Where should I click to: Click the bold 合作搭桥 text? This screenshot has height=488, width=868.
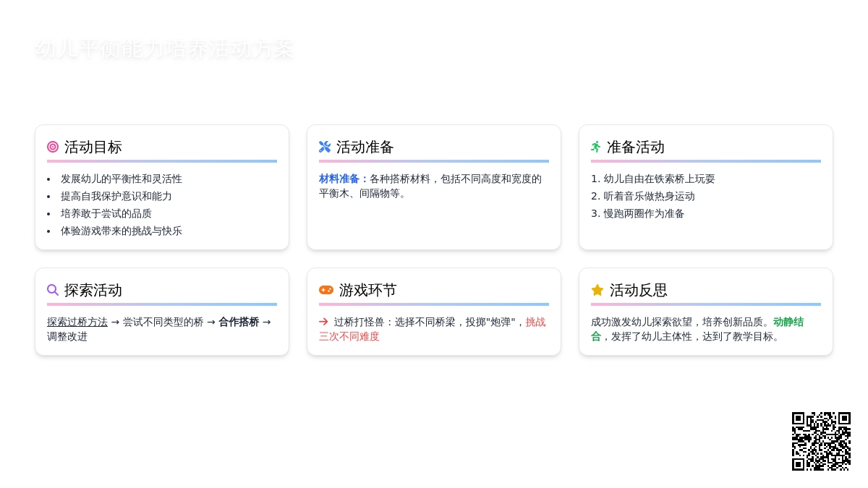pos(239,322)
